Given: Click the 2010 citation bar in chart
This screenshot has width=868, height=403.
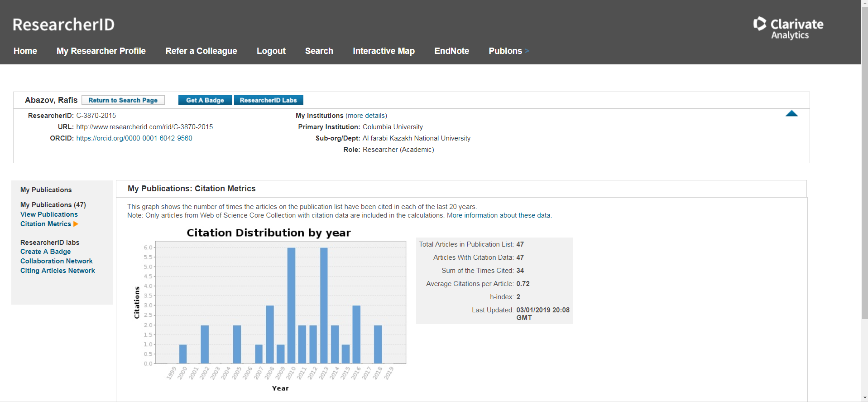Looking at the screenshot, I should 291,305.
